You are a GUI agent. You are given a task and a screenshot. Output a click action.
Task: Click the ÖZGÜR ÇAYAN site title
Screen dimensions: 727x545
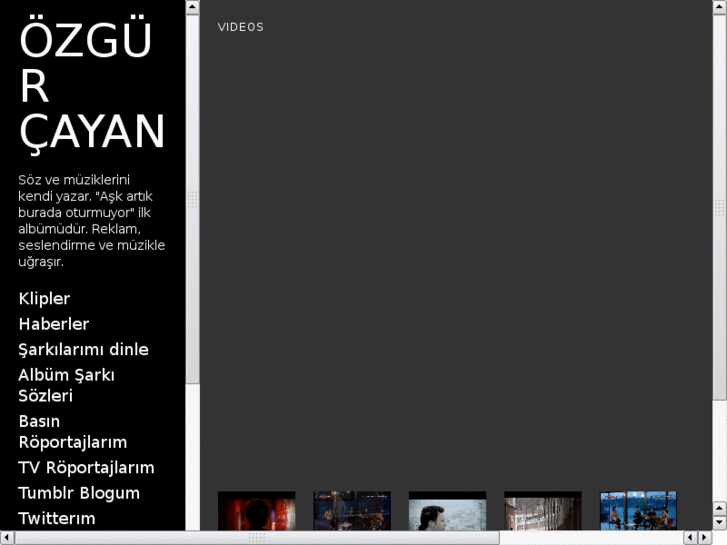click(92, 83)
